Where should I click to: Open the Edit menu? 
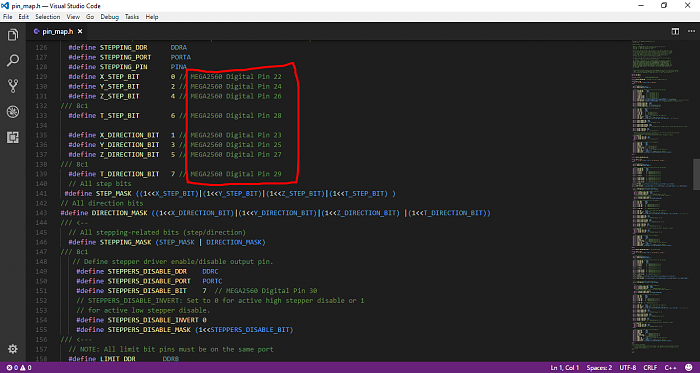[x=24, y=17]
